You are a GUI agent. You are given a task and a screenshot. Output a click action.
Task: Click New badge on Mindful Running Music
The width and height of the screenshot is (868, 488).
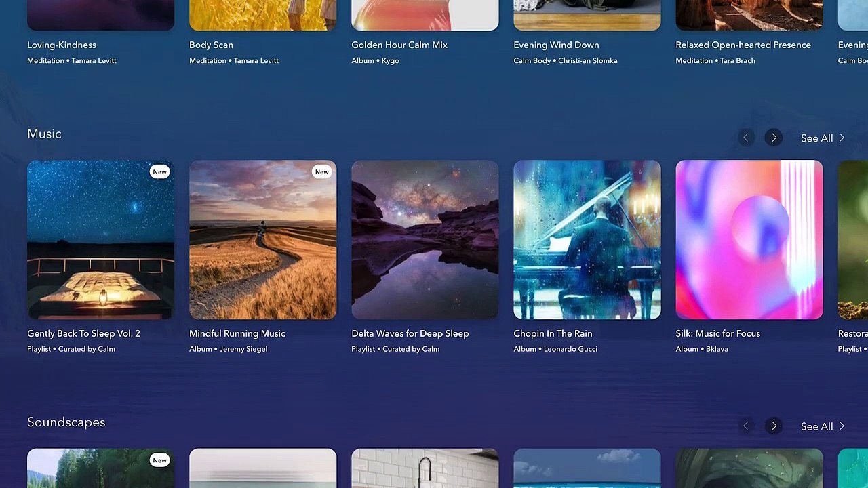click(321, 171)
